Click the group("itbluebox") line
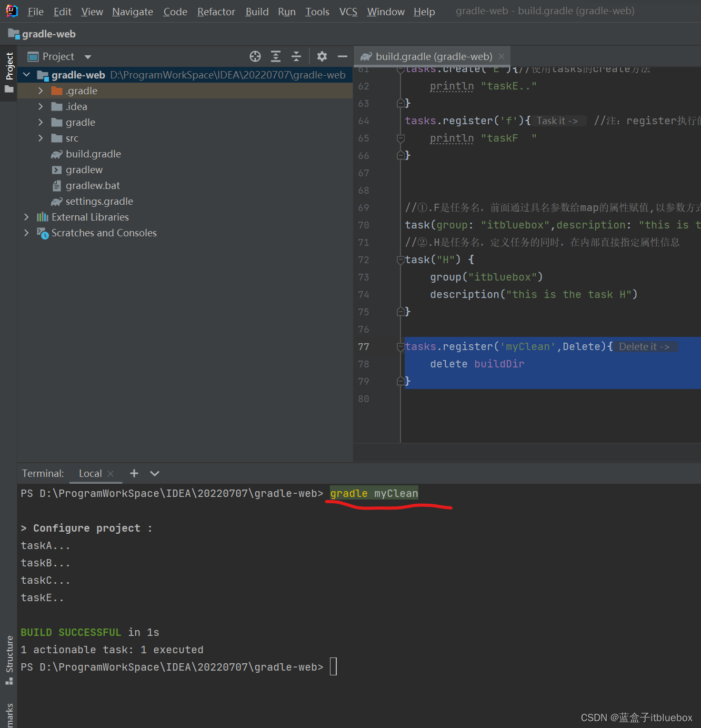 (486, 277)
